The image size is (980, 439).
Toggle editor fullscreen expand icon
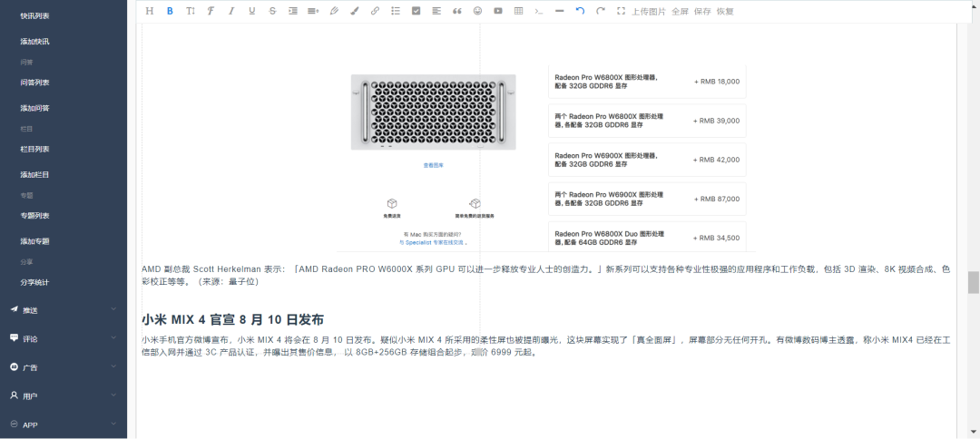coord(622,11)
